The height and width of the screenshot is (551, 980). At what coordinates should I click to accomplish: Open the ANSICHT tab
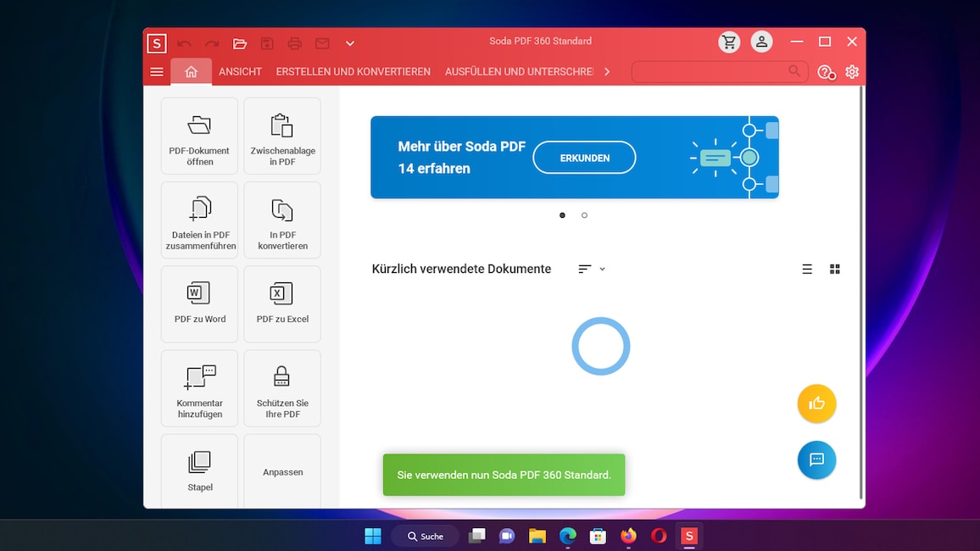pos(240,72)
